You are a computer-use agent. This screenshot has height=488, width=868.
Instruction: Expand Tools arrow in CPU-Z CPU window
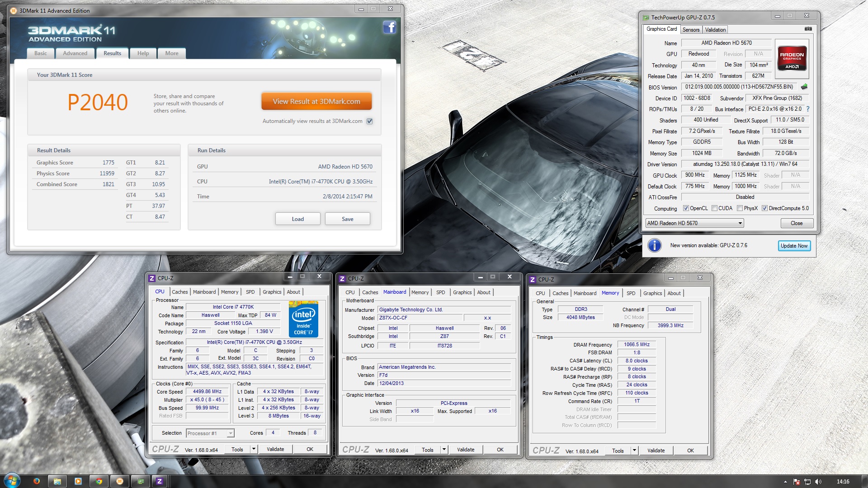pos(254,449)
